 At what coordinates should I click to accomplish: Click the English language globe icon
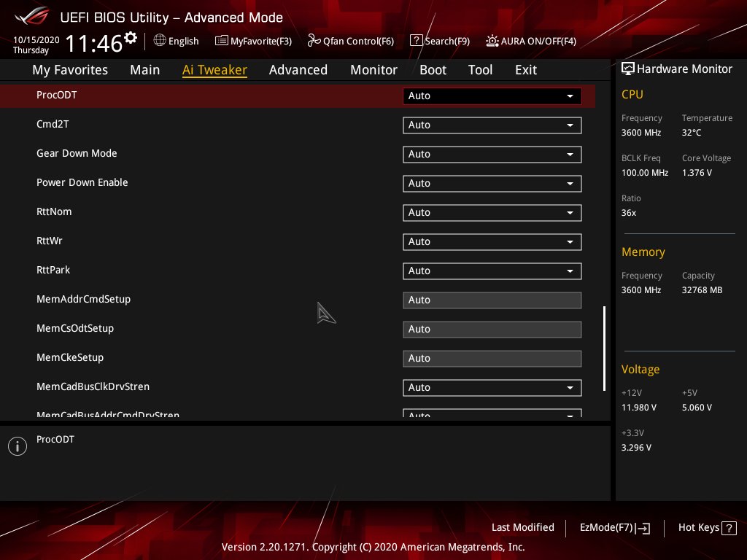[160, 41]
